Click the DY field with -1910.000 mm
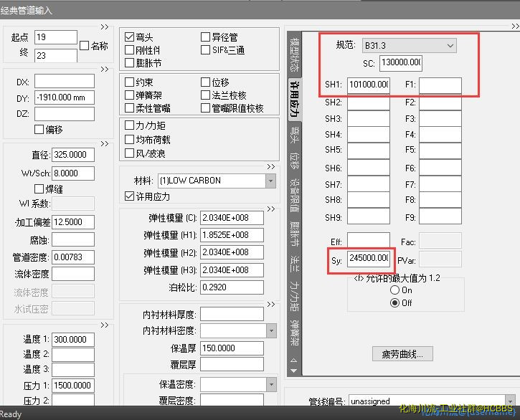Viewport: 520px width, 420px height. 64,97
